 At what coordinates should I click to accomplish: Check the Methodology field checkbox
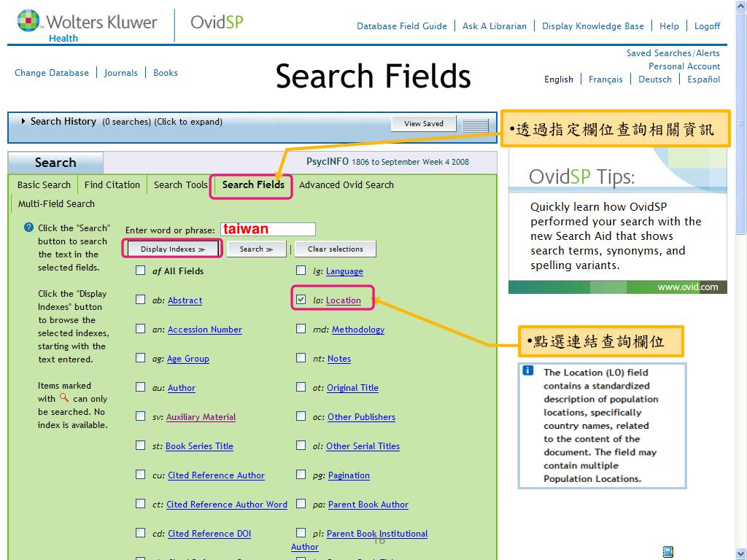coord(301,329)
